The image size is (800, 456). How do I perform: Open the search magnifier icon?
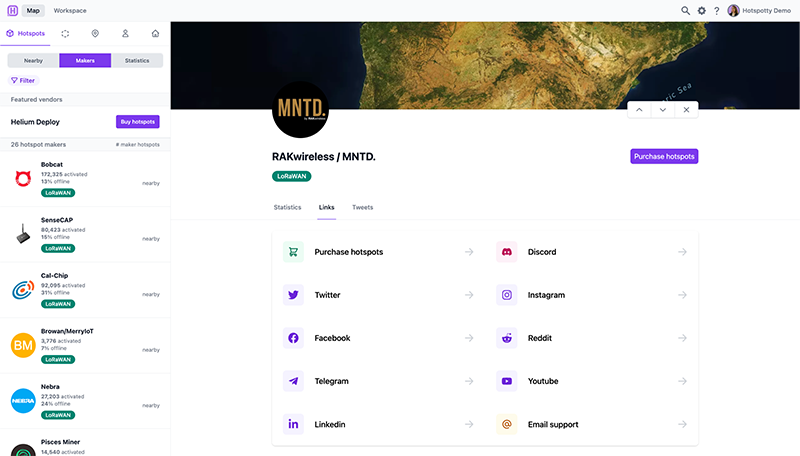(685, 10)
